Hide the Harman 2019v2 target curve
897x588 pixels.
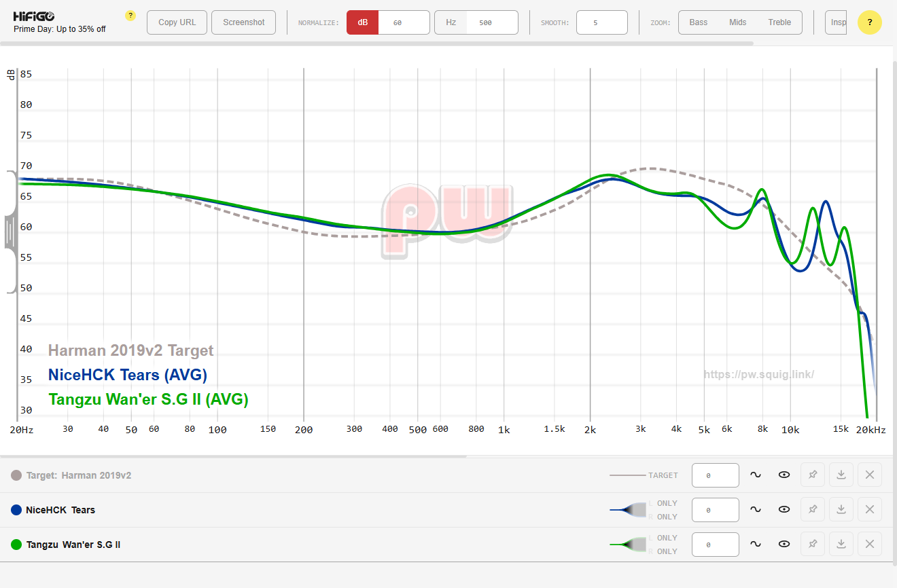point(784,475)
